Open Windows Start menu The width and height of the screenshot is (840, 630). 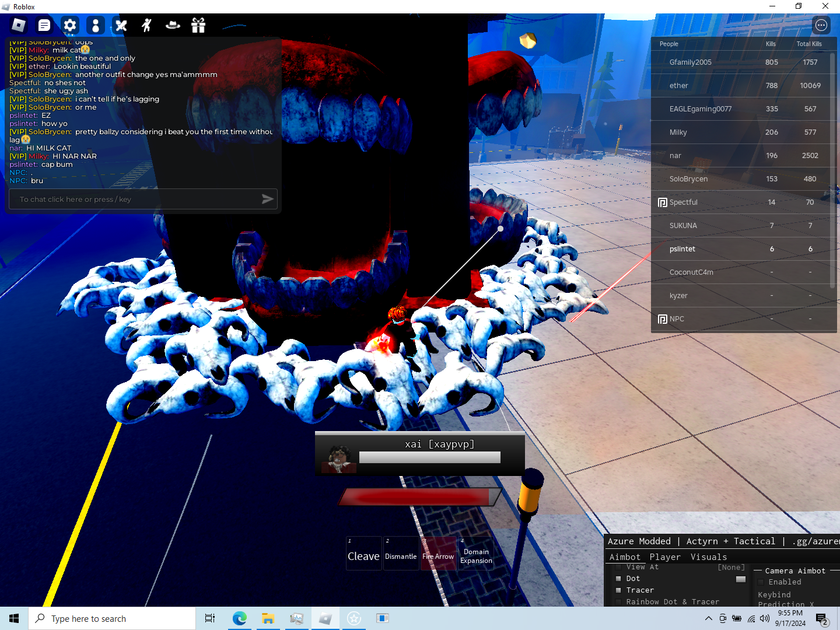(14, 618)
